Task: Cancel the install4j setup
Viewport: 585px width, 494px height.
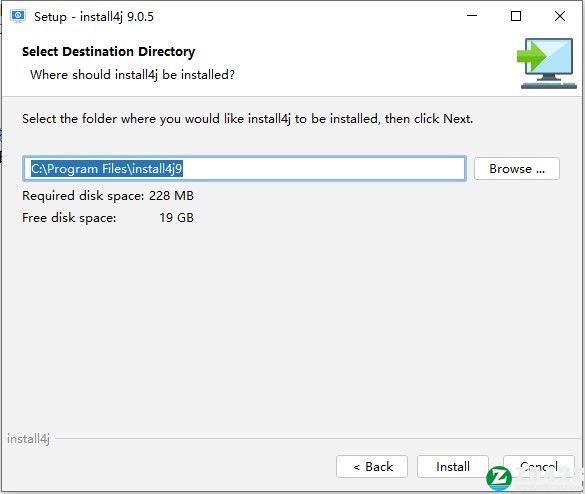Action: point(539,466)
